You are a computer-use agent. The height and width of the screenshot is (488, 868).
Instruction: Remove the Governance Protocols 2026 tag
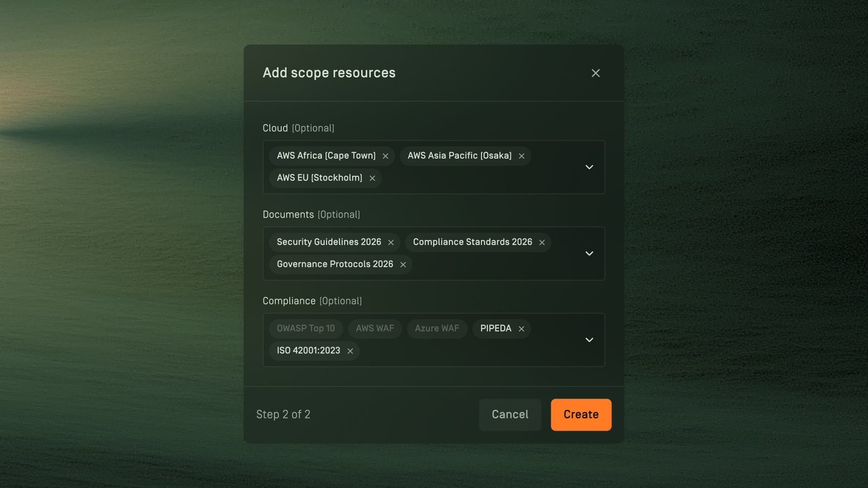point(403,265)
